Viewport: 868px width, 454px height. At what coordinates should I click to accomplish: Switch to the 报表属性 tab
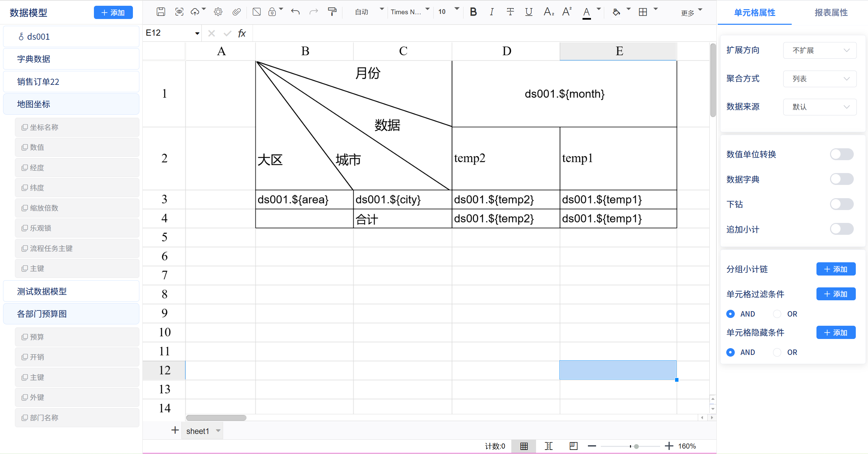pos(831,13)
